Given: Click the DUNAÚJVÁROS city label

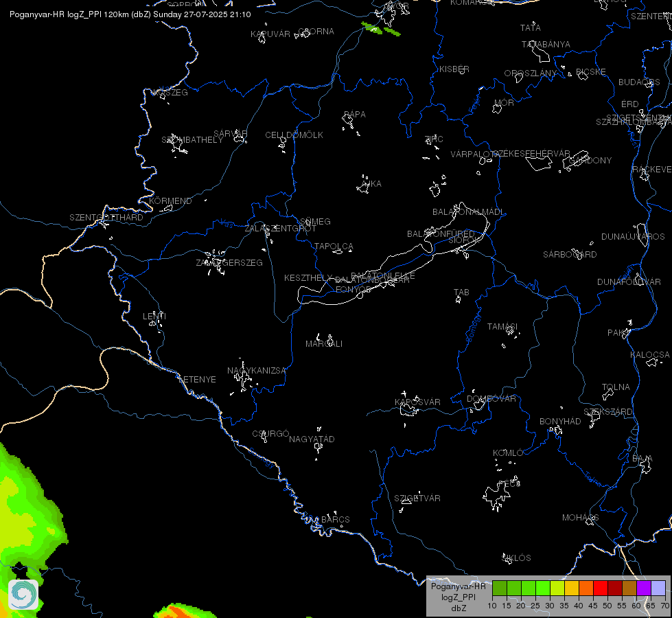Looking at the screenshot, I should [x=633, y=237].
